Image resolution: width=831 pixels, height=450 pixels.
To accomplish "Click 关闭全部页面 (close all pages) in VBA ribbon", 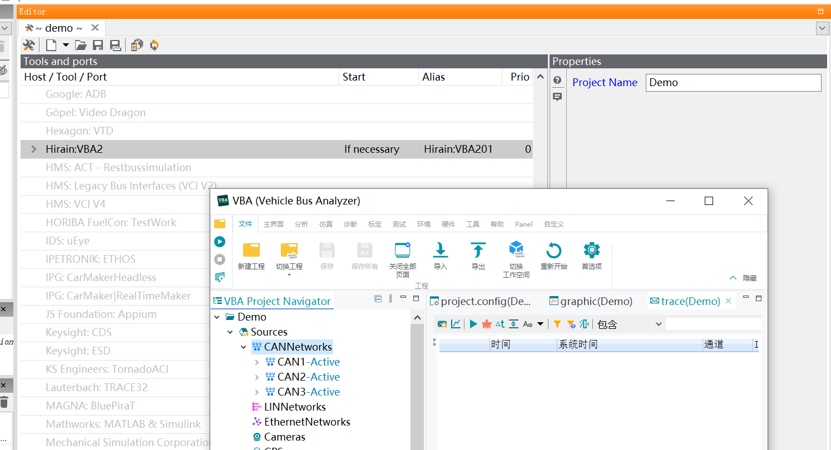I will [x=402, y=259].
